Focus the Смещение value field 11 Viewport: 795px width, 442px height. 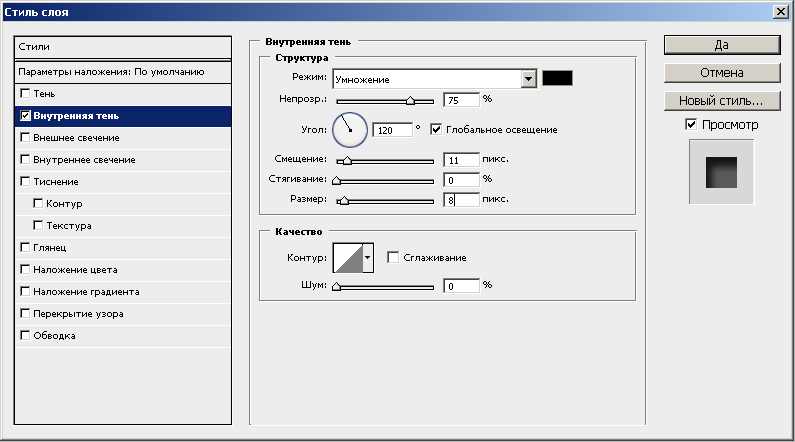[461, 160]
